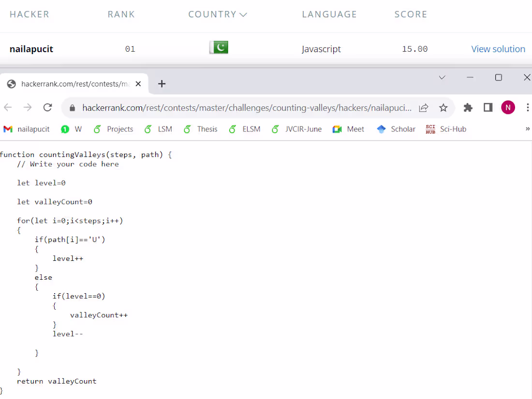
Task: Expand the COUNTRY column dropdown
Action: (x=243, y=14)
